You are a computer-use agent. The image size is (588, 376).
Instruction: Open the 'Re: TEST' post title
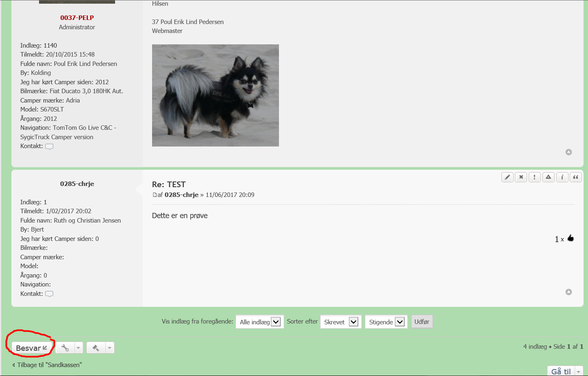169,184
